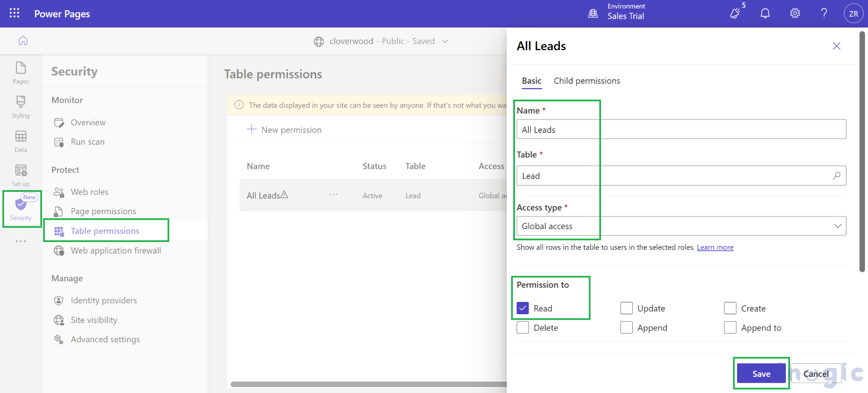
Task: Save the All Leads table permission
Action: coord(761,374)
